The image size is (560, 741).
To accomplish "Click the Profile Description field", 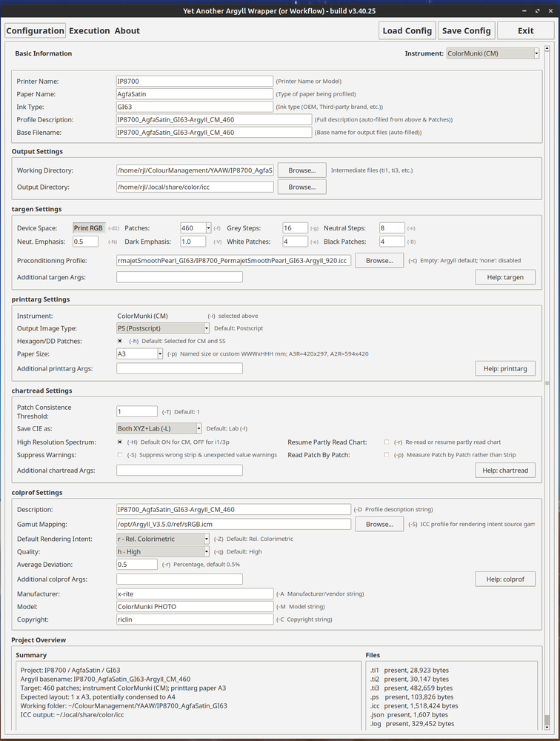I will coord(214,119).
